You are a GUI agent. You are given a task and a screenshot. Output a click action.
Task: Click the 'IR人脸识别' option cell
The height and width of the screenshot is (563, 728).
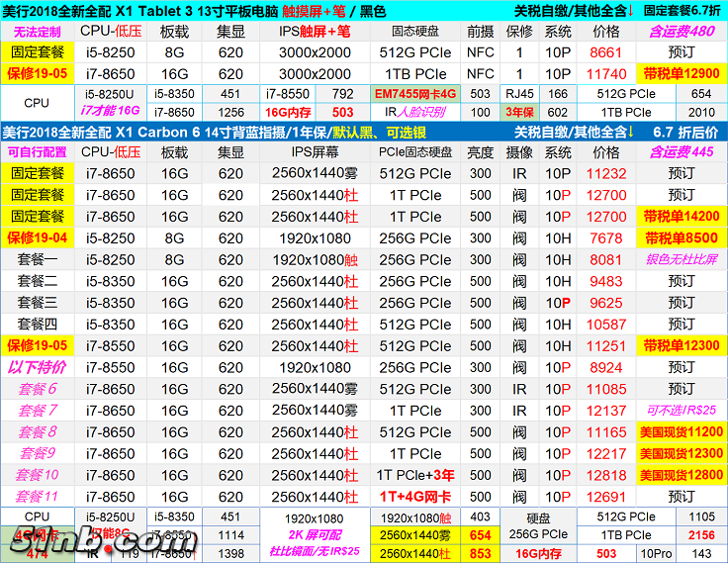coord(415,112)
